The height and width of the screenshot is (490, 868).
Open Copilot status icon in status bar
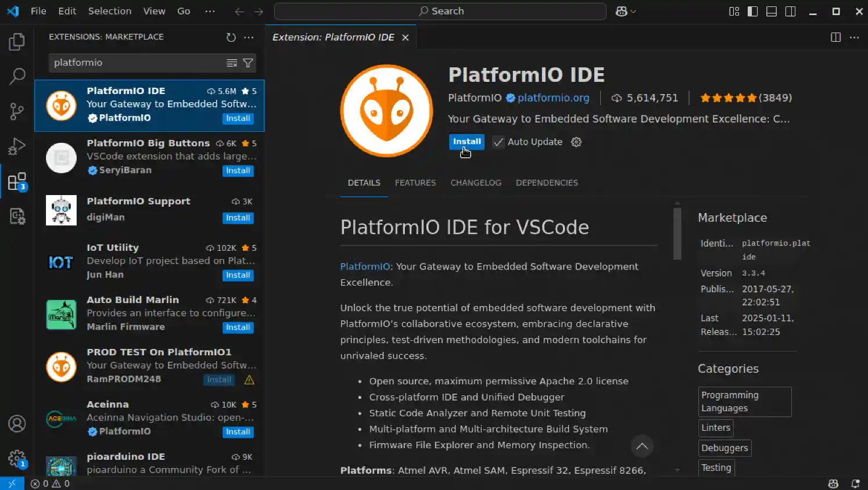click(833, 484)
